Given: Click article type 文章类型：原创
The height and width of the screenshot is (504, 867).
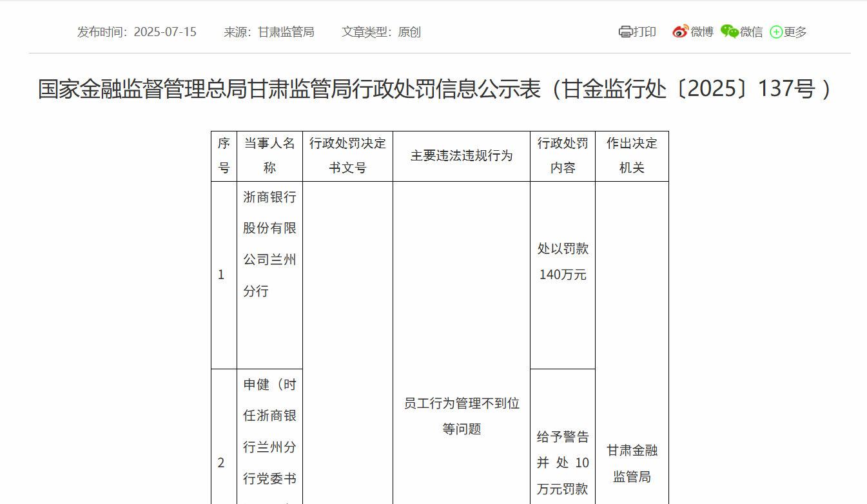Looking at the screenshot, I should pos(381,32).
